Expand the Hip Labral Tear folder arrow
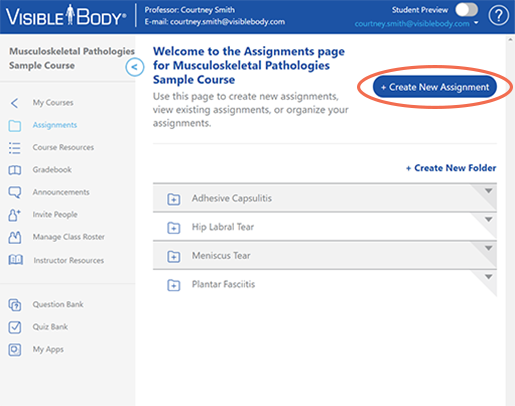This screenshot has width=515, height=406. click(488, 219)
